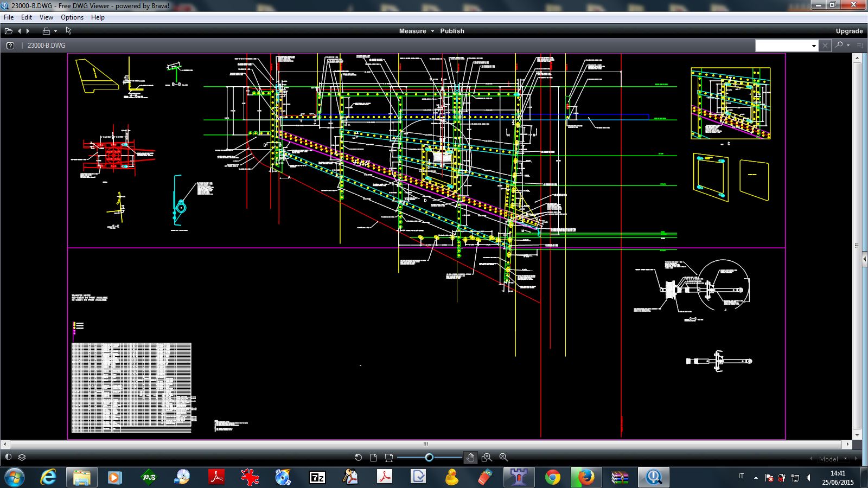This screenshot has height=488, width=868.
Task: Click the fit page icon
Action: point(373,458)
